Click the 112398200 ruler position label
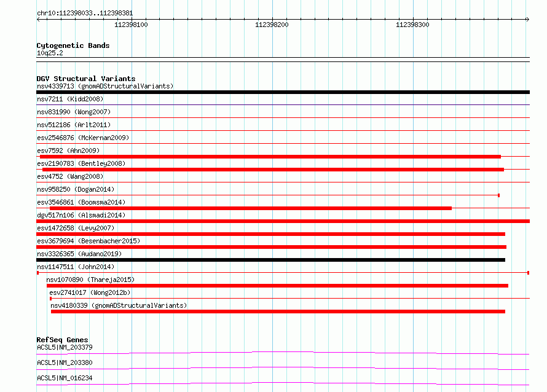 [x=272, y=25]
